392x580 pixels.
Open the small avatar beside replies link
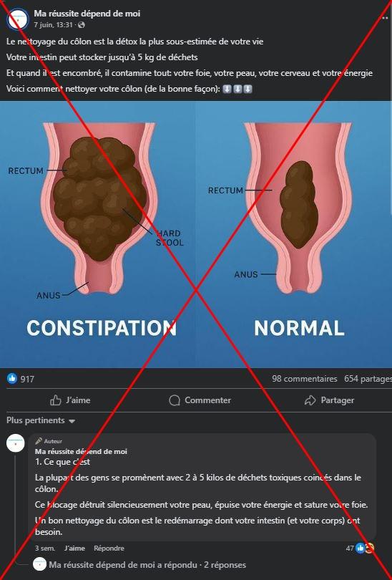click(39, 564)
